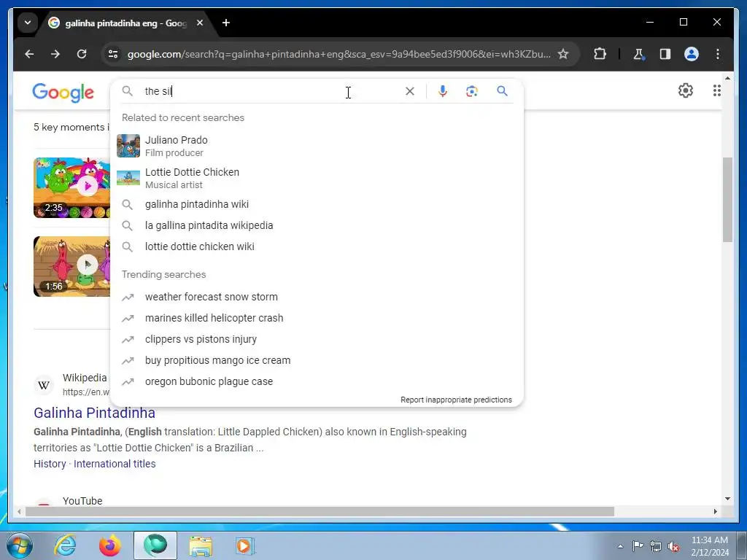Open the Extensions puzzle icon

coord(600,54)
